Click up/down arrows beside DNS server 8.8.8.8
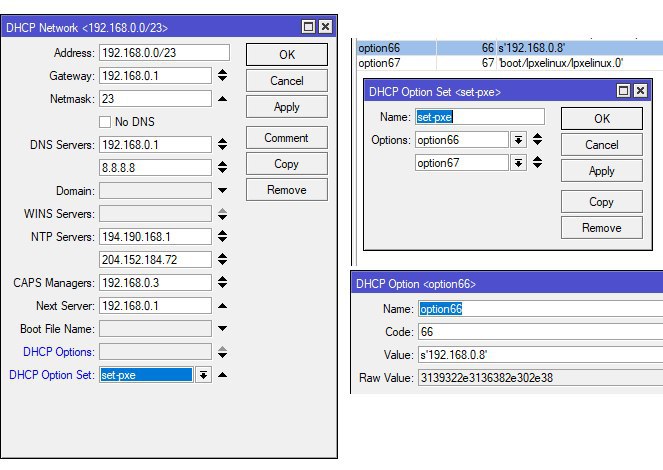This screenshot has height=470, width=663. pos(222,167)
